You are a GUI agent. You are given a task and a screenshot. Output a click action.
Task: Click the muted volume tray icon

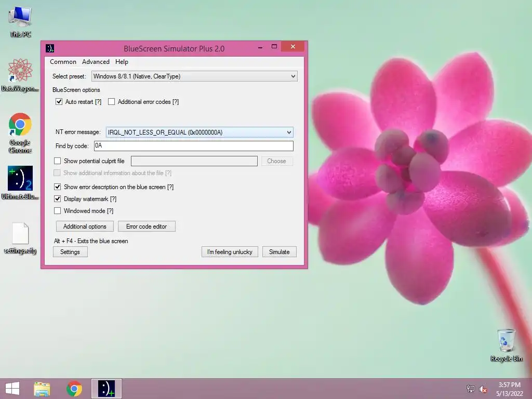coord(483,389)
